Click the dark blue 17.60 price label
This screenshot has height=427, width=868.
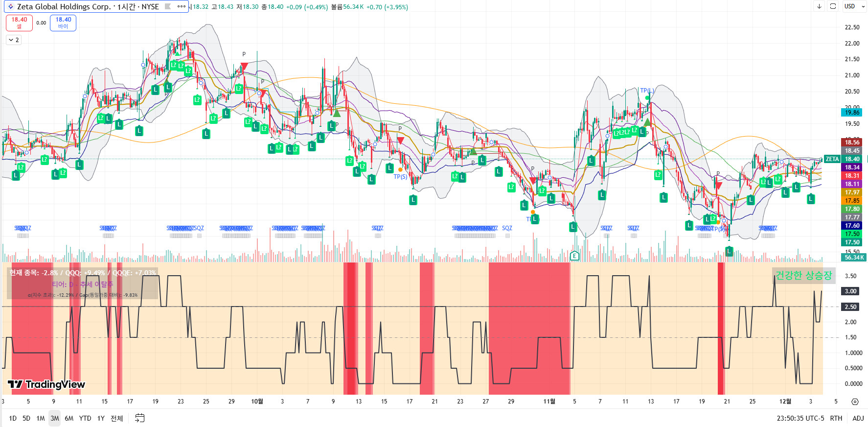852,226
